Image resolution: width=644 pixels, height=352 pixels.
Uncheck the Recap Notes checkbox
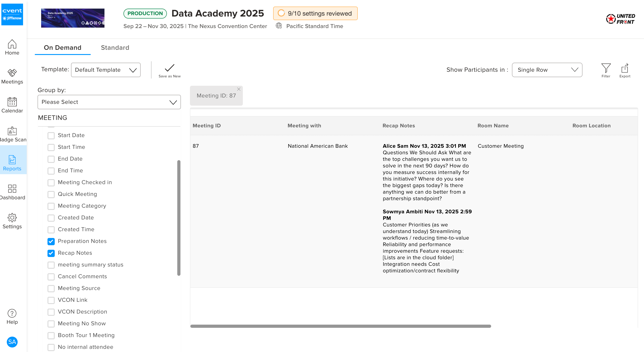51,253
